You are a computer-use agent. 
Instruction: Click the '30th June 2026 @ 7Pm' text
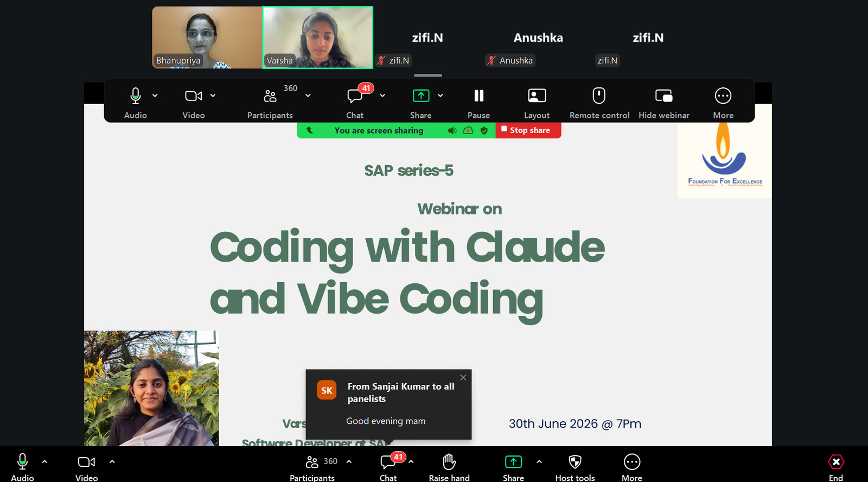(x=575, y=424)
